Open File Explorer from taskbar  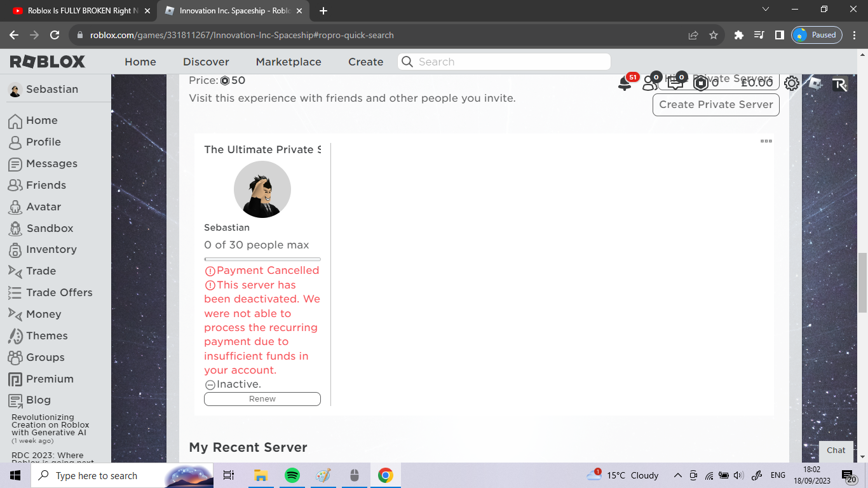261,475
